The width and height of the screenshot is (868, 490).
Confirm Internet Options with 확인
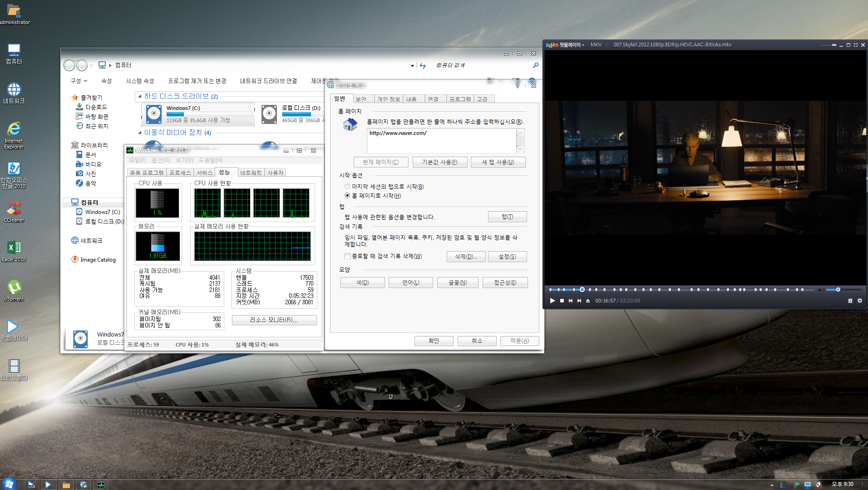[434, 341]
